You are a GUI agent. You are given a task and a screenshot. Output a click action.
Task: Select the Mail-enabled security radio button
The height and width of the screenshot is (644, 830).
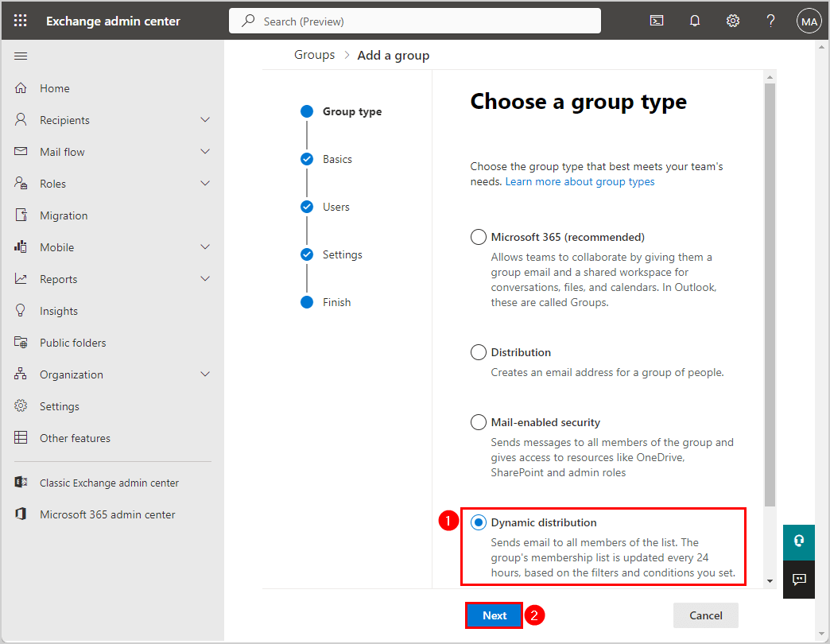coord(478,421)
